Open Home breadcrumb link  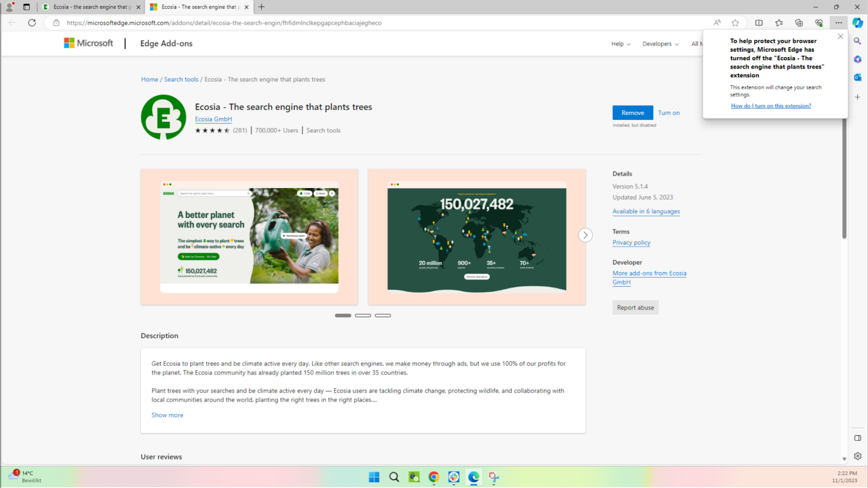(x=150, y=79)
